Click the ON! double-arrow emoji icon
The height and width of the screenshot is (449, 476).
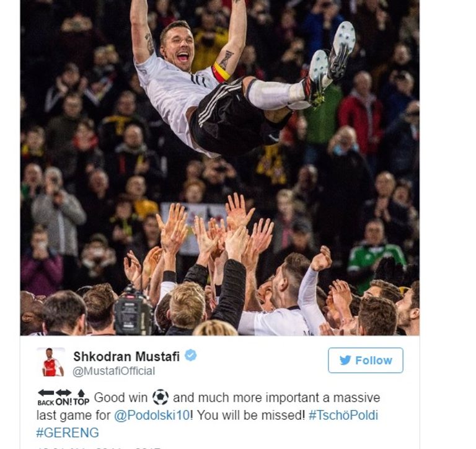pos(64,398)
